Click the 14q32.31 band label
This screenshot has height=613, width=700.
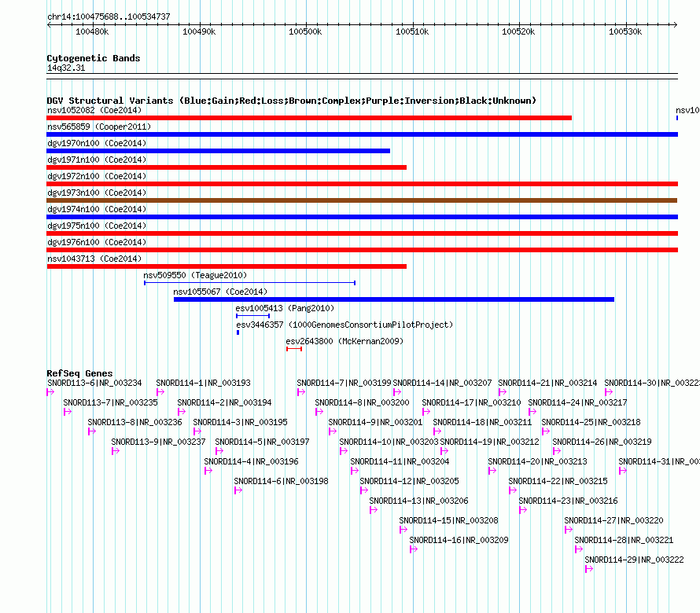[x=66, y=68]
